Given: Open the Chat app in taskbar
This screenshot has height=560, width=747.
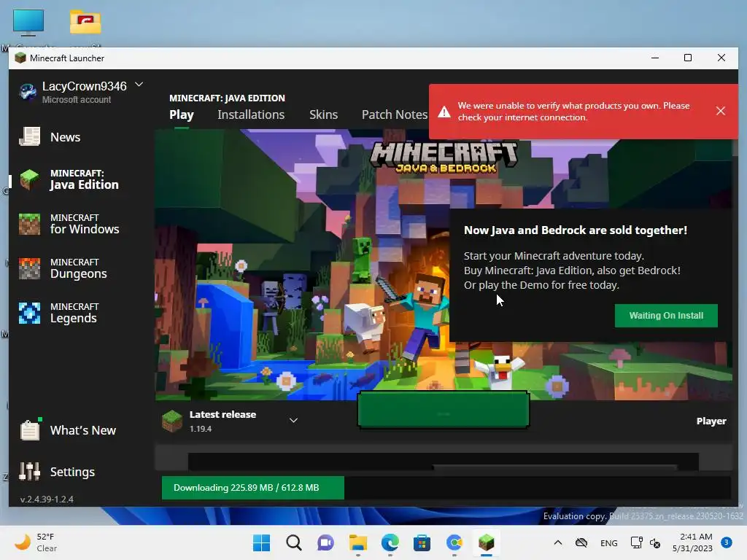Looking at the screenshot, I should tap(325, 542).
